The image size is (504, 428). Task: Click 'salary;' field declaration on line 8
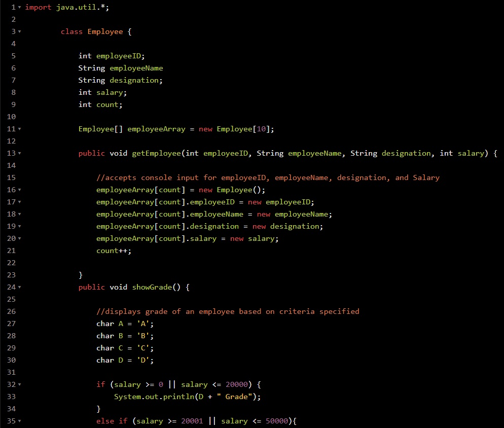112,93
